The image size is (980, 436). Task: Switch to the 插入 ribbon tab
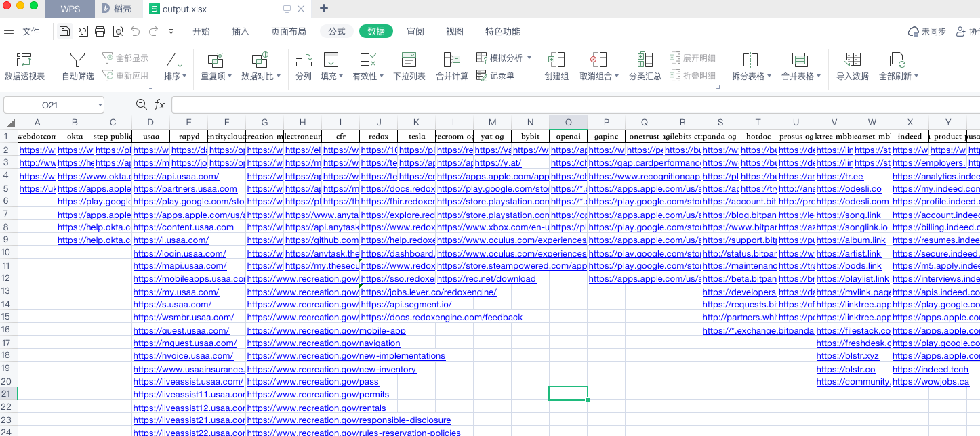pyautogui.click(x=240, y=31)
